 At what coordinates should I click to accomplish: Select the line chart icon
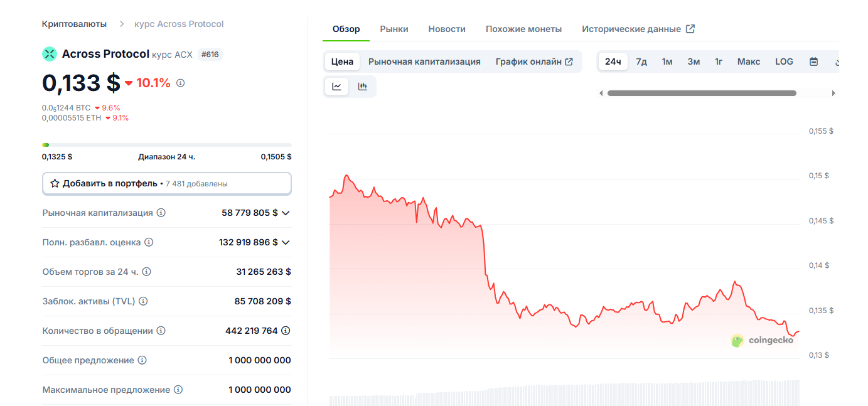[x=336, y=87]
